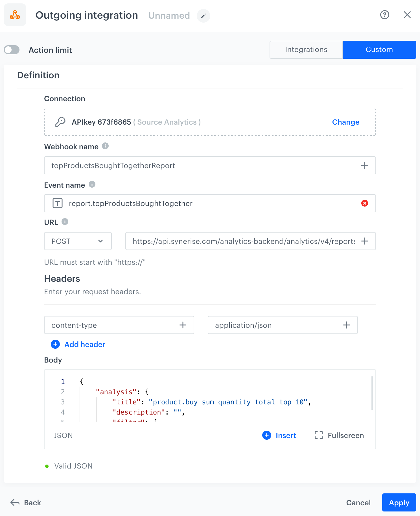Select the Custom tab
Screen dimensions: 420x516
(379, 50)
